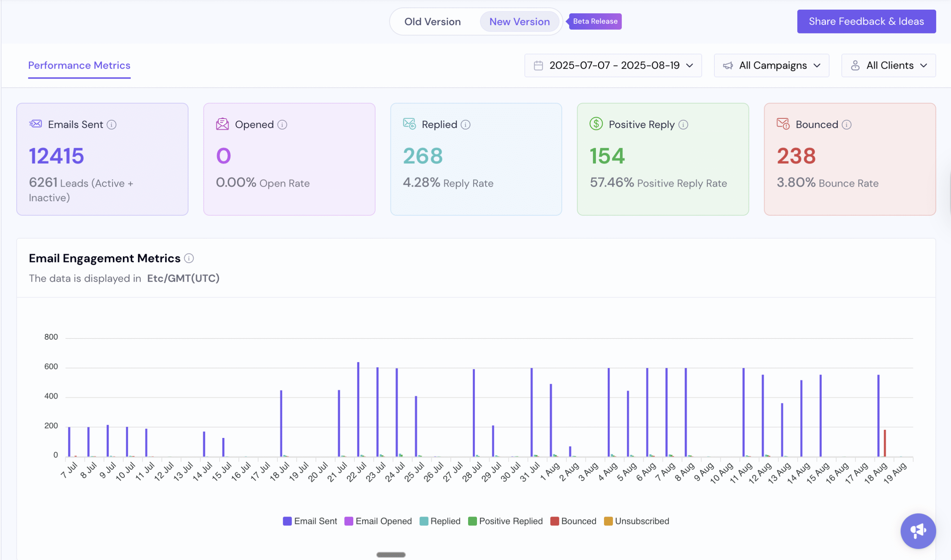Image resolution: width=951 pixels, height=560 pixels.
Task: Click the Replied info icon
Action: [465, 125]
